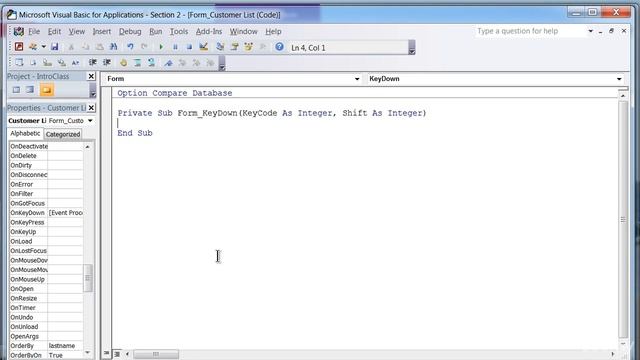Switch to Microsoft Access view icon
The height and width of the screenshot is (360, 640).
(19, 47)
